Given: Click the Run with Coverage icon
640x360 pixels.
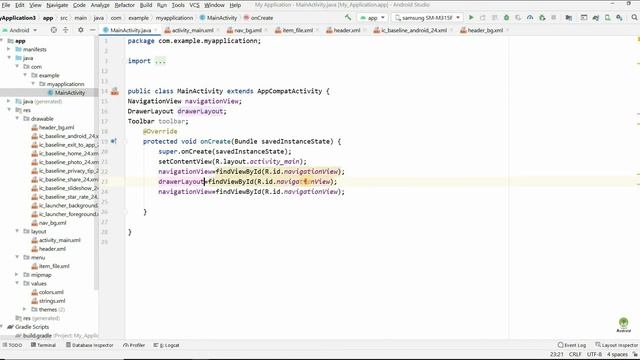Looking at the screenshot, I should click(x=518, y=18).
